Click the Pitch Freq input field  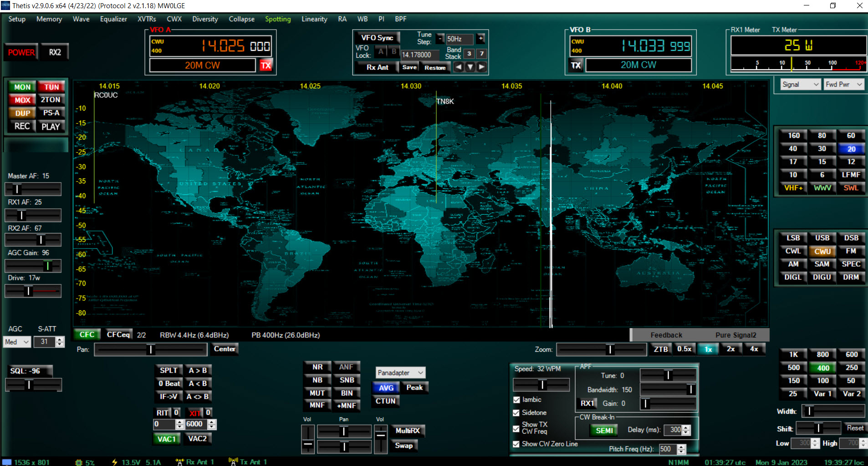(667, 449)
